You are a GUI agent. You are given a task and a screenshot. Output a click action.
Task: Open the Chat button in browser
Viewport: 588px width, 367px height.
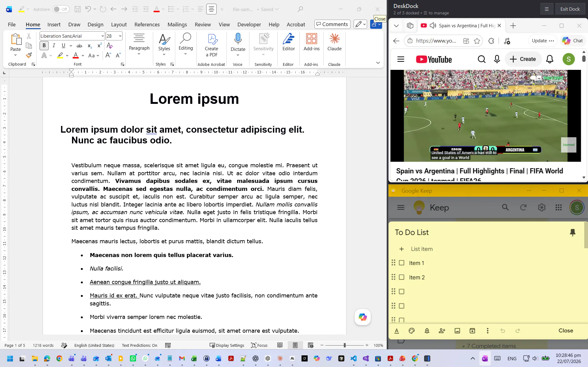(572, 41)
